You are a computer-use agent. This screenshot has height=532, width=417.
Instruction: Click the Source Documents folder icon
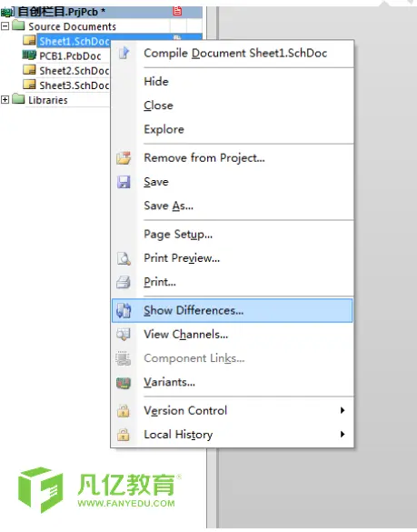(18, 25)
